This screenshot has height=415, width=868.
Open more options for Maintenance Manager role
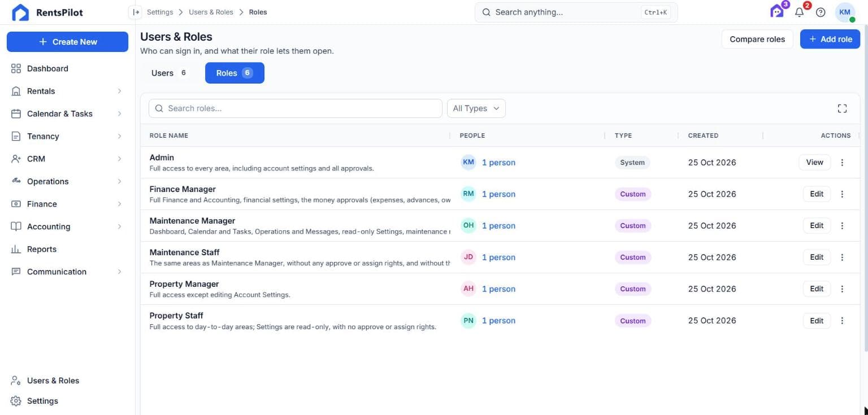point(842,226)
